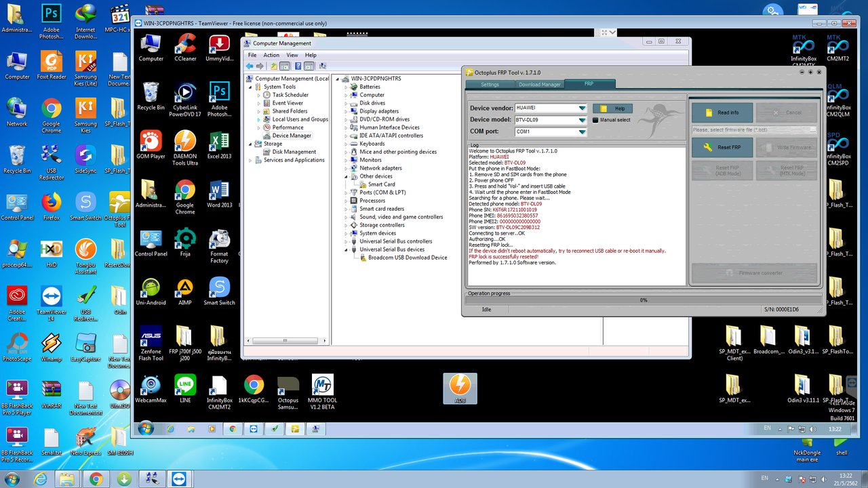
Task: Click Scan for hardware changes toolbar icon
Action: tap(322, 66)
